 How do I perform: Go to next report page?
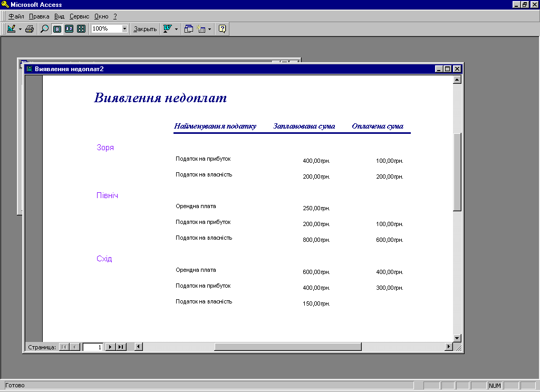[110, 347]
